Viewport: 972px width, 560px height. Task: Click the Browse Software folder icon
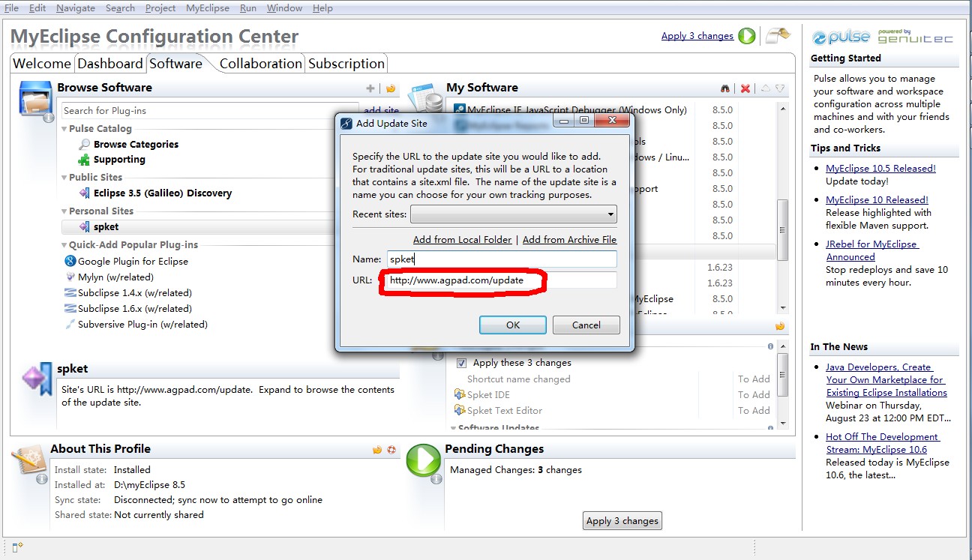[35, 99]
